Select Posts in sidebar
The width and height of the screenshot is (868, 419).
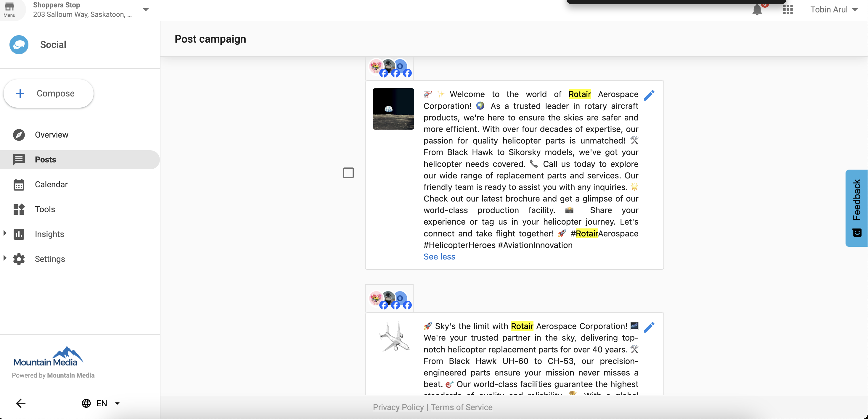[80, 160]
